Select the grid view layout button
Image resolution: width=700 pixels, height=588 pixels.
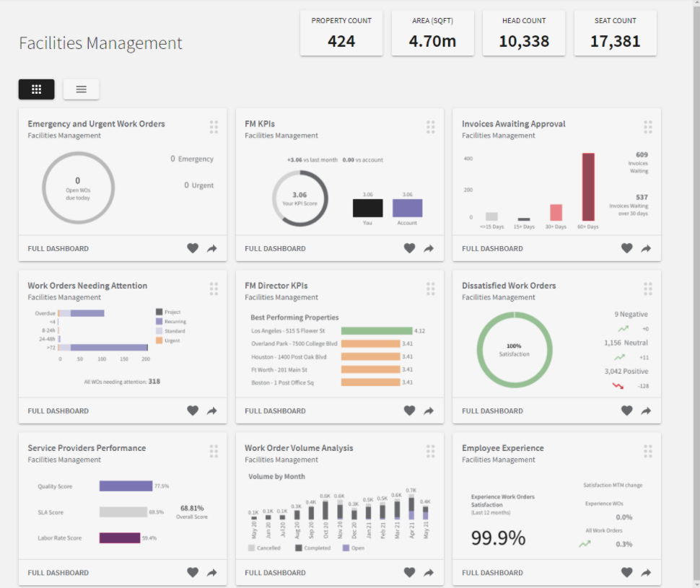pyautogui.click(x=36, y=89)
